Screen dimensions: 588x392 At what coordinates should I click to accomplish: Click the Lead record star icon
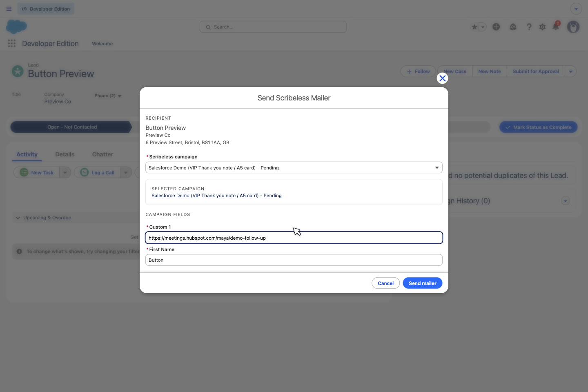18,71
